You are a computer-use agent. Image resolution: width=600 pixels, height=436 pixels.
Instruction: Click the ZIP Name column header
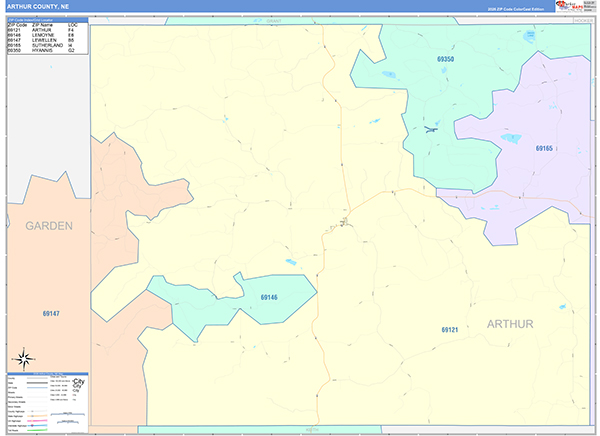[42, 25]
